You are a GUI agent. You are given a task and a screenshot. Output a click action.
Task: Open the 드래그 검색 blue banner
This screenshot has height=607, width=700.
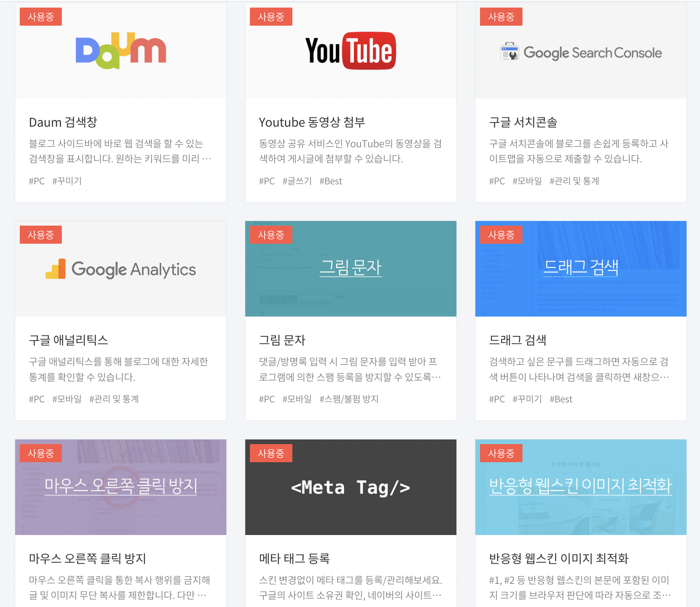point(581,269)
